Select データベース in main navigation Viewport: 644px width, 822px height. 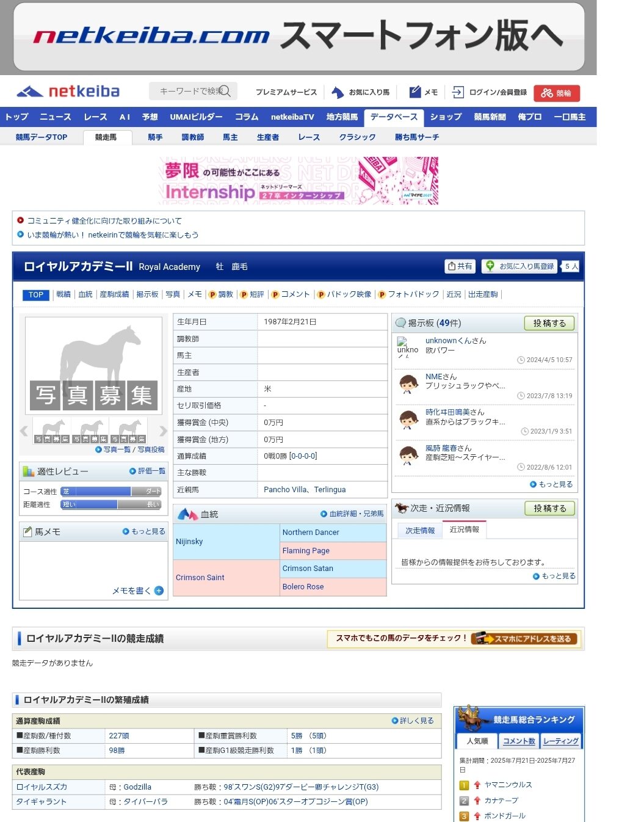coord(394,117)
